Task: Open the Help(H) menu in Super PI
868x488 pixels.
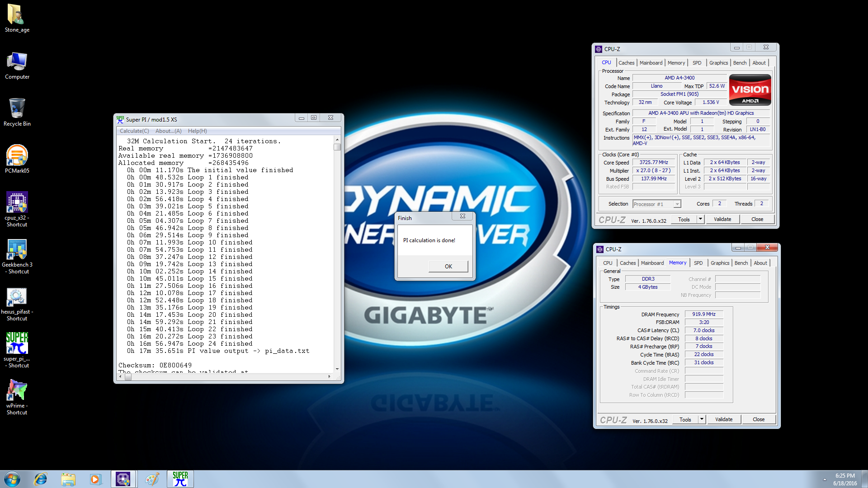Action: pos(198,131)
